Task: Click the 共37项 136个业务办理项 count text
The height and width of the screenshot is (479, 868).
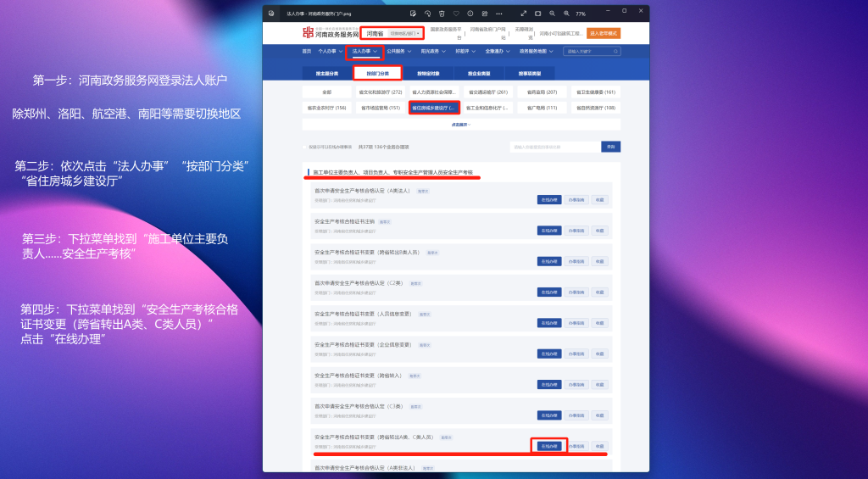Action: click(x=384, y=147)
